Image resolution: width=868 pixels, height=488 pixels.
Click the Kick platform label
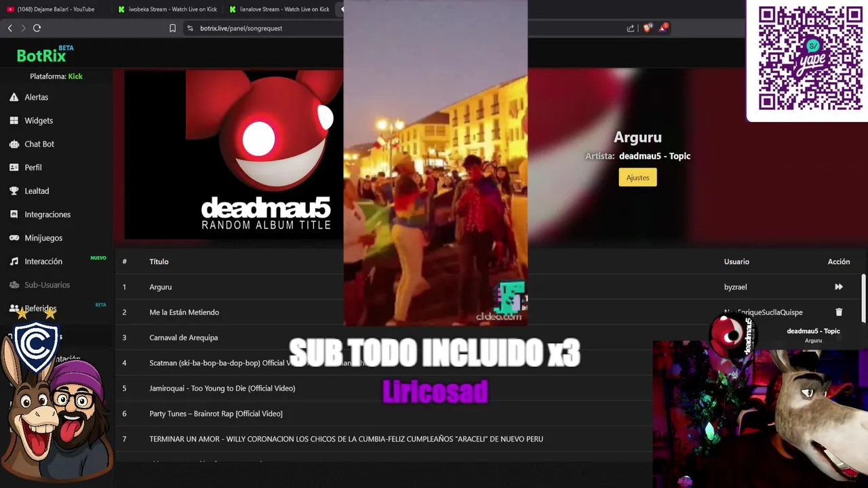(x=75, y=77)
